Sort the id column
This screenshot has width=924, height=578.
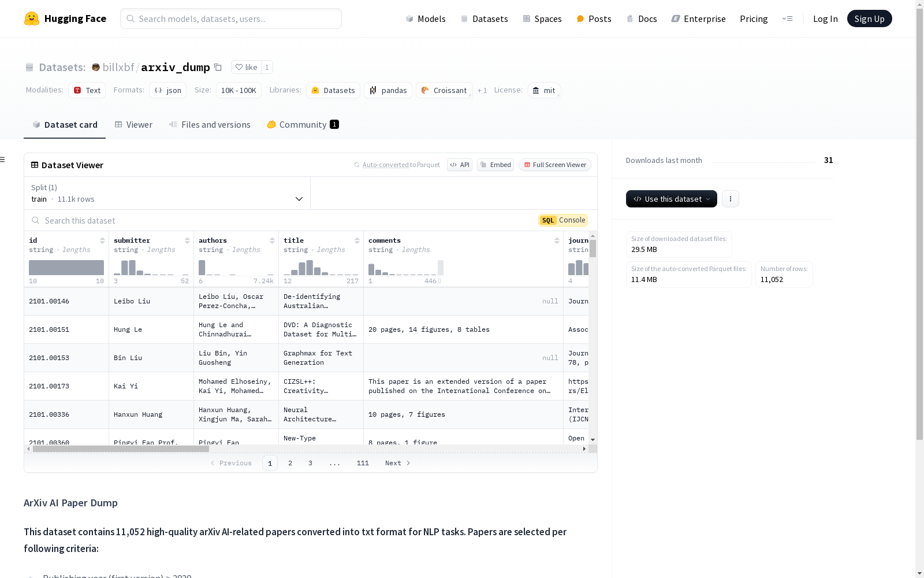(102, 240)
